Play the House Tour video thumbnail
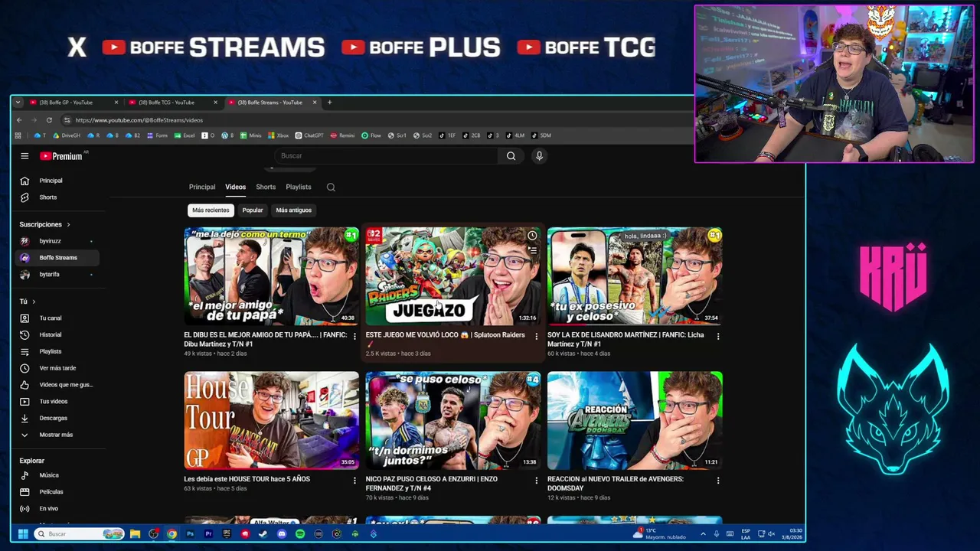Screen dimensions: 980x551 [x=271, y=420]
